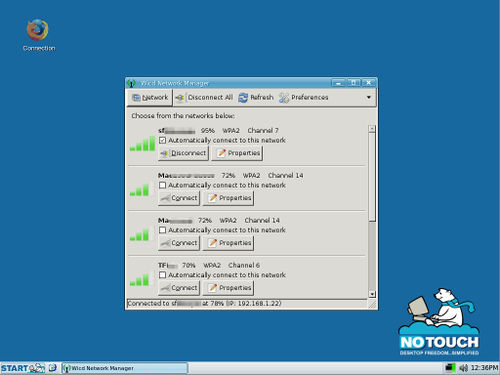Click the signal bars of the second Channel 14 network
Image resolution: width=500 pixels, height=375 pixels.
click(x=139, y=235)
